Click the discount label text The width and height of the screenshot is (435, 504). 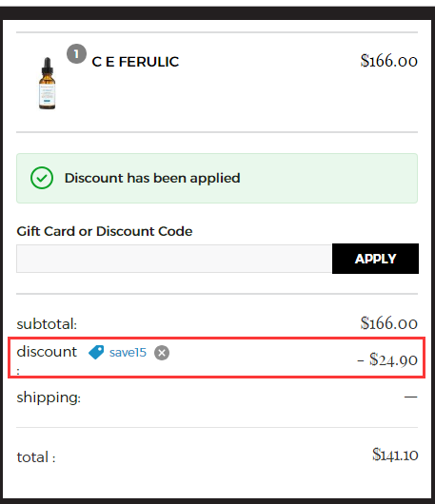point(47,352)
